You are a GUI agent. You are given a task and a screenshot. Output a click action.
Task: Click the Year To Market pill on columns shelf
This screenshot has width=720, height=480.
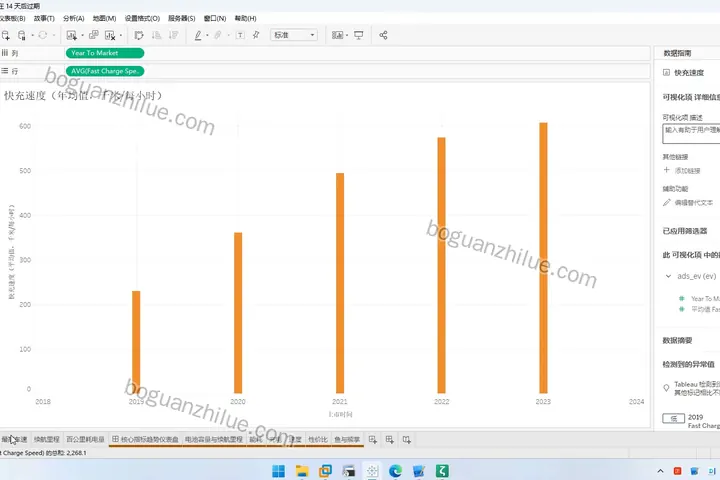[105, 53]
